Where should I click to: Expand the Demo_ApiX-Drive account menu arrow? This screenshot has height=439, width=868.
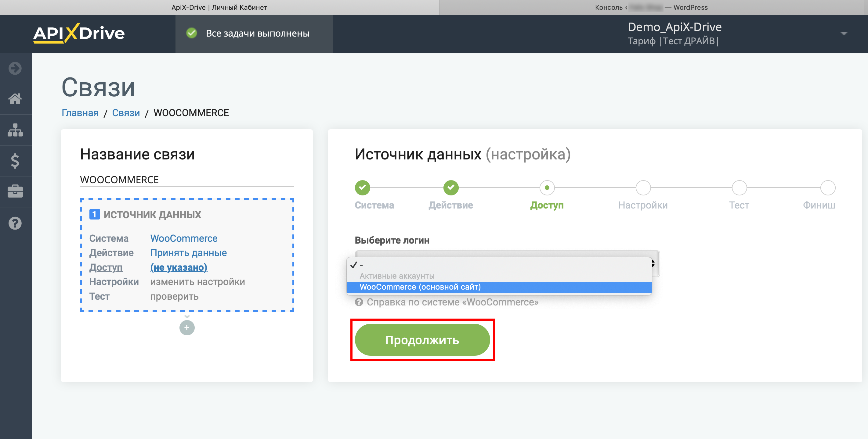[x=844, y=33]
